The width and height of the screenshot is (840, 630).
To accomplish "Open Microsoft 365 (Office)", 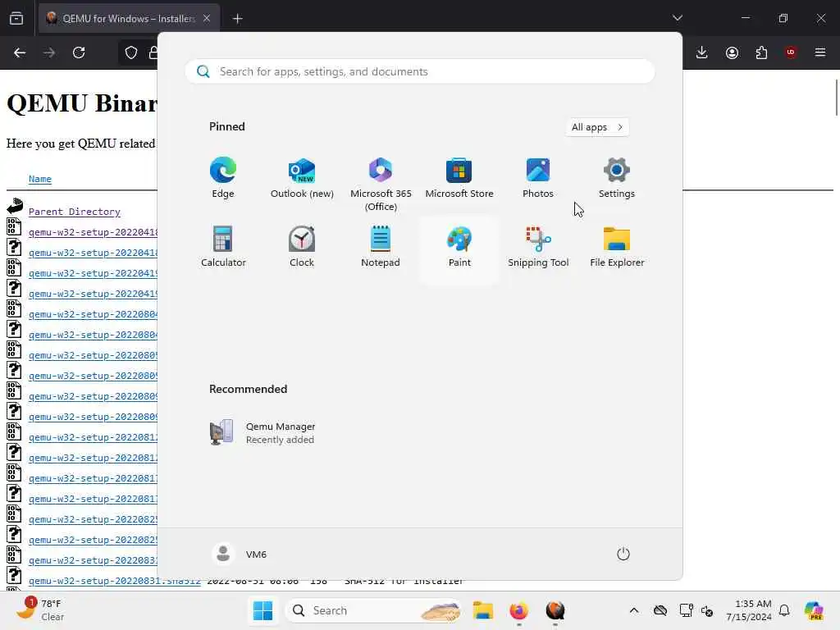I will 381,185.
